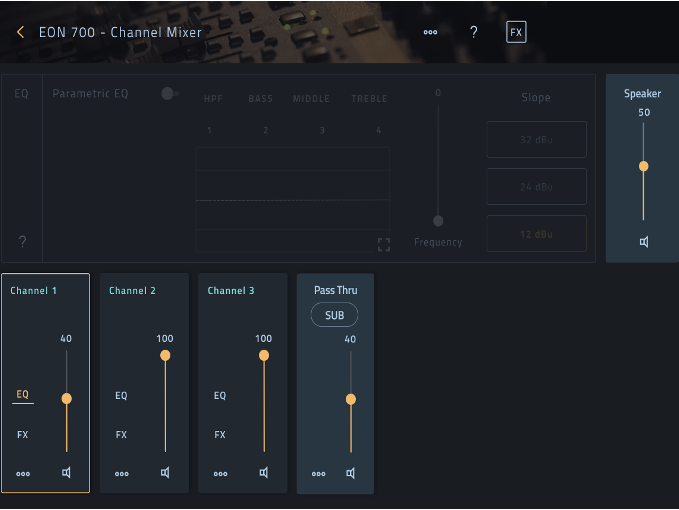
Task: Open the FX panel from the header
Action: pos(516,32)
